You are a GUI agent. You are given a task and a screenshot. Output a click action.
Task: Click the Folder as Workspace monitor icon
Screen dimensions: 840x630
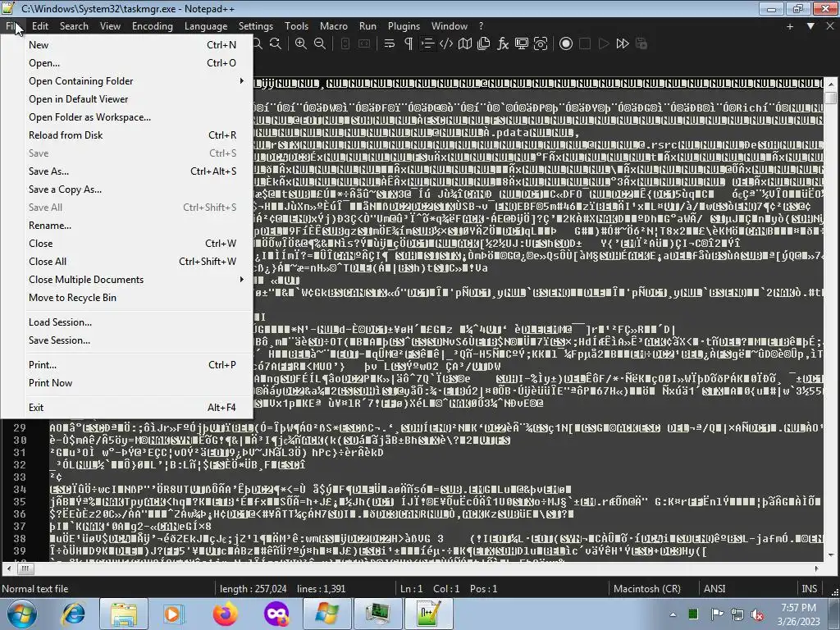(521, 44)
